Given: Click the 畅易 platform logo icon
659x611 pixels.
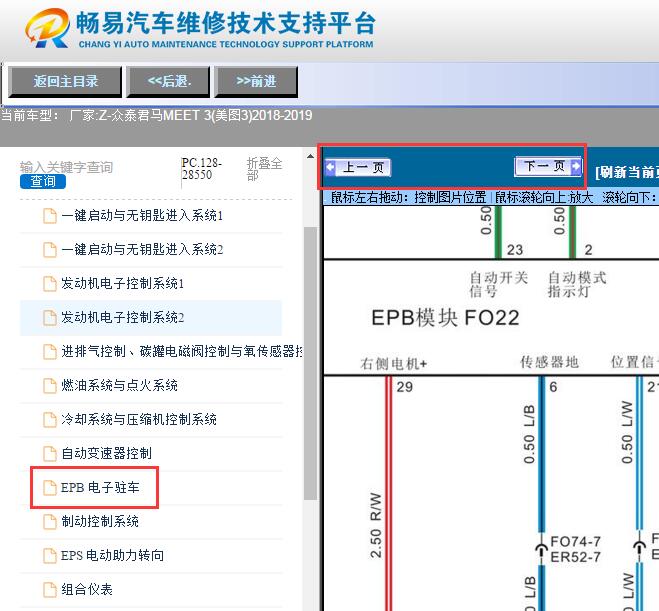Looking at the screenshot, I should [47, 28].
